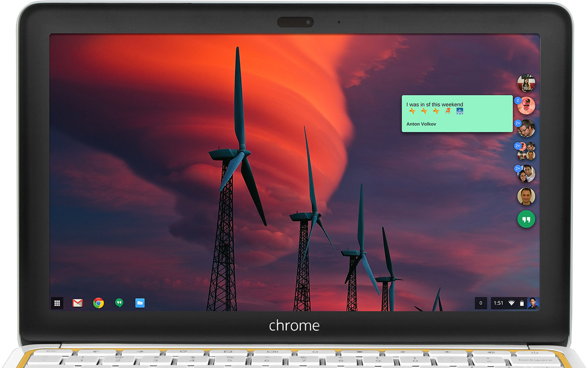Open chat head of man wearing glasses
The height and width of the screenshot is (368, 588).
pos(527,129)
